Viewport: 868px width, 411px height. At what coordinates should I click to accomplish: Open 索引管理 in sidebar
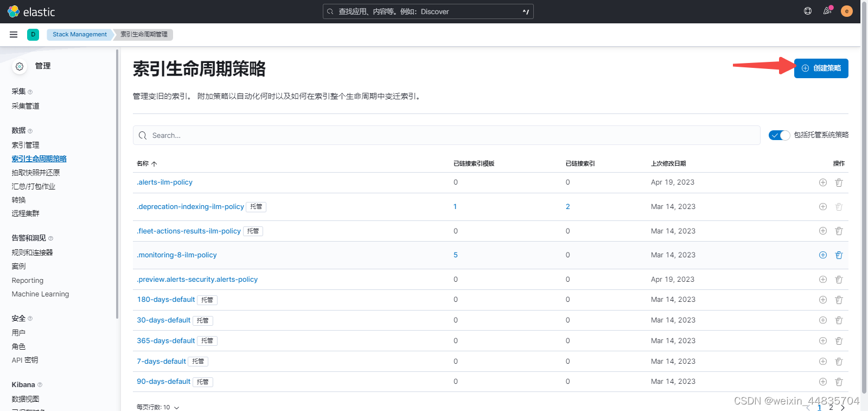click(x=25, y=145)
